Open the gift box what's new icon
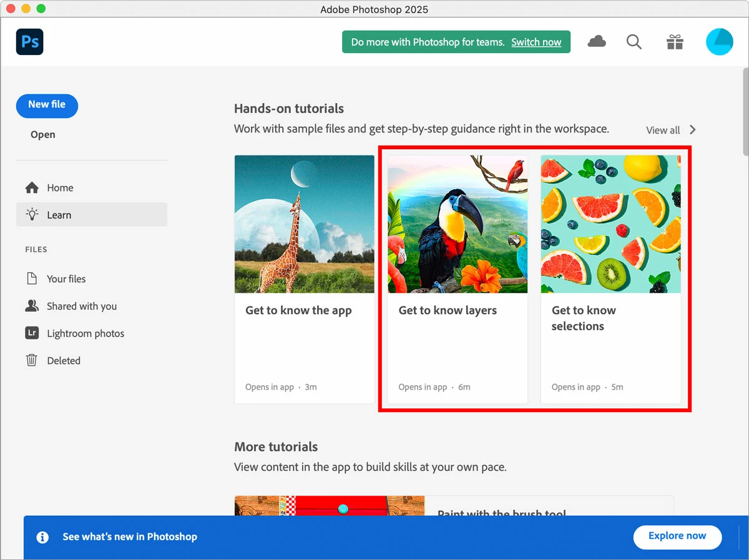749x560 pixels. (675, 42)
